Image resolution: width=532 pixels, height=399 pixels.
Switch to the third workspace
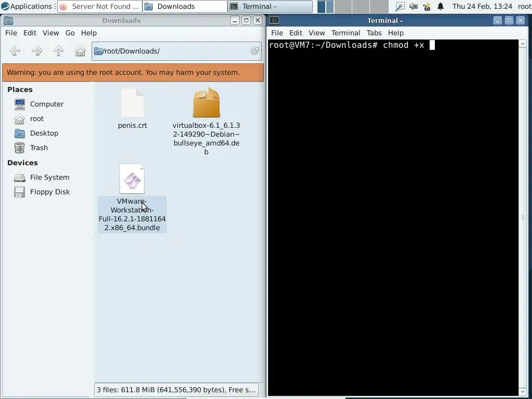tap(361, 6)
